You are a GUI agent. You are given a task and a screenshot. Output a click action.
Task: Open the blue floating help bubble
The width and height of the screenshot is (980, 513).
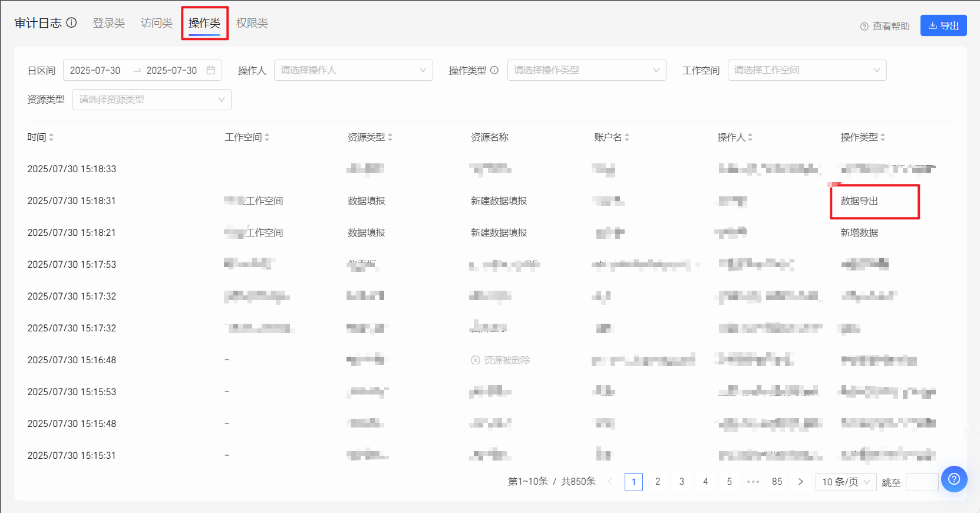[954, 479]
